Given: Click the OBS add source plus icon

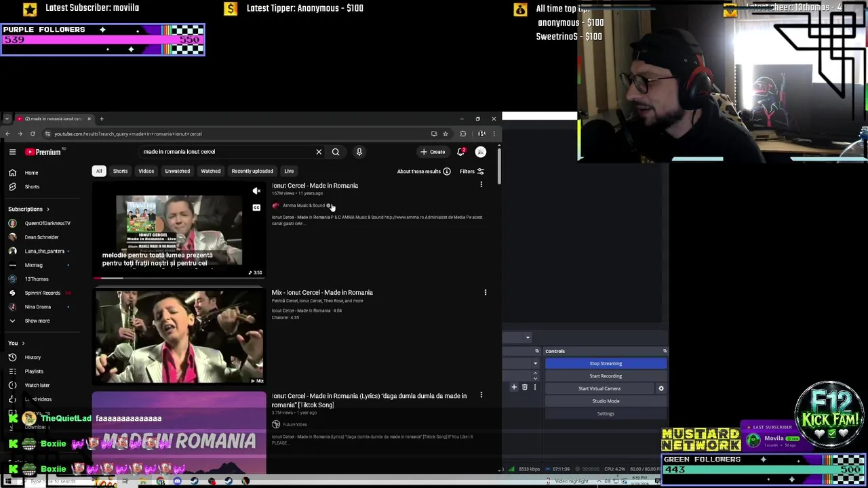Looking at the screenshot, I should (514, 387).
